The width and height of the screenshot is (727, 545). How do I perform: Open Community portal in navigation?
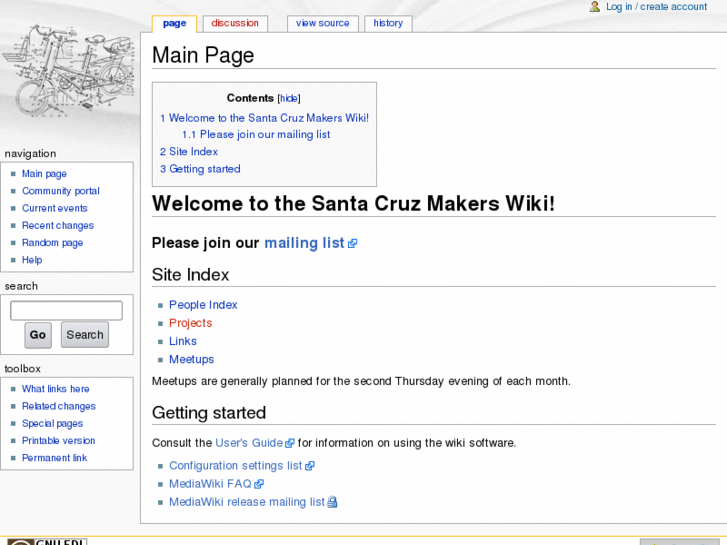61,191
